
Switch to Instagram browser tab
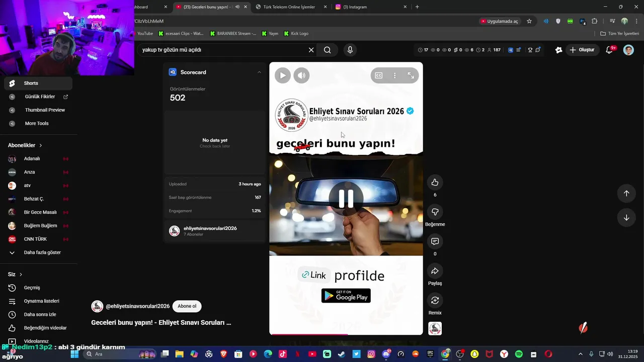371,7
